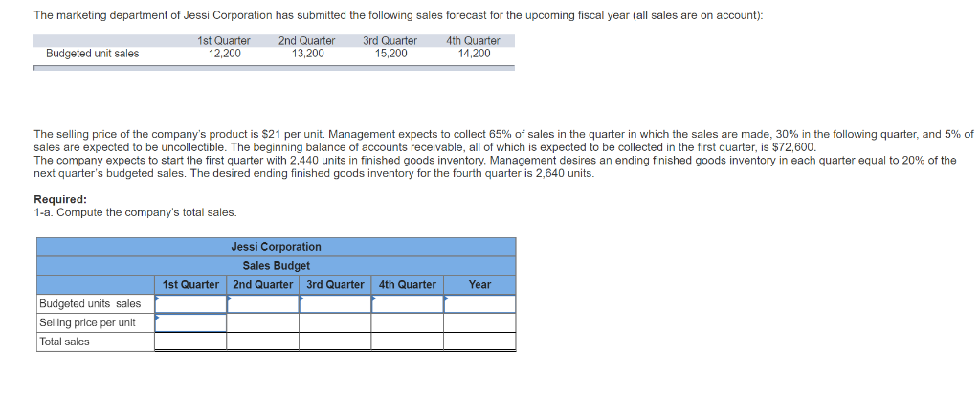Select 4th Quarter total sales cell
The height and width of the screenshot is (397, 980).
pos(408,342)
